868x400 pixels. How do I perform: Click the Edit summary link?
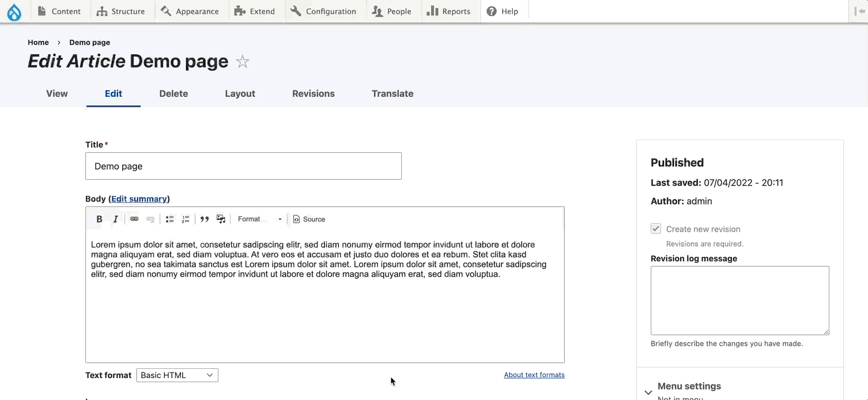click(139, 199)
